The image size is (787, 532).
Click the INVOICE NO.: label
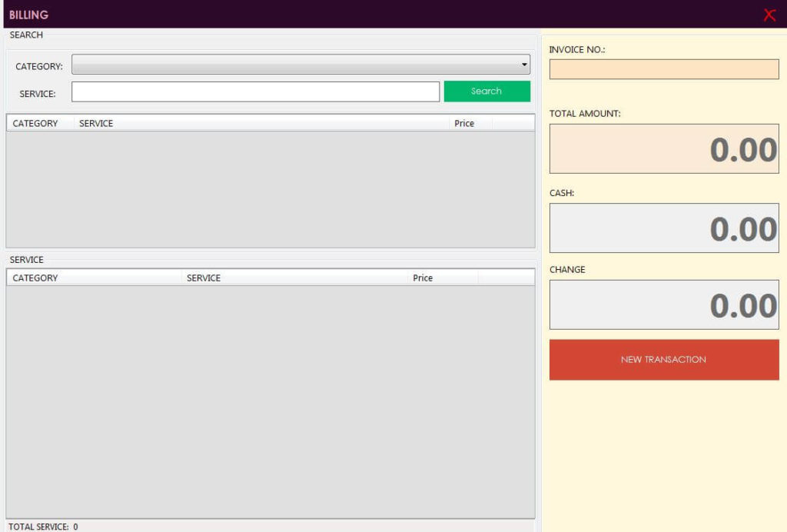tap(577, 49)
